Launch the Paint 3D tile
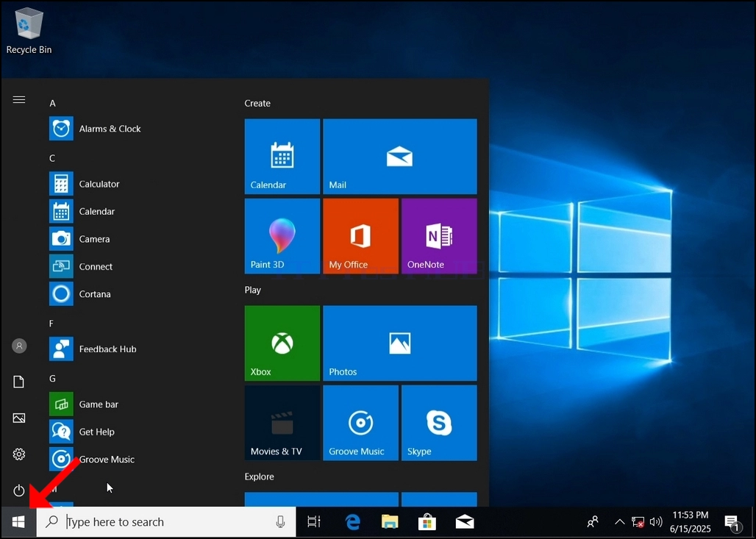This screenshot has width=756, height=539. pyautogui.click(x=282, y=236)
